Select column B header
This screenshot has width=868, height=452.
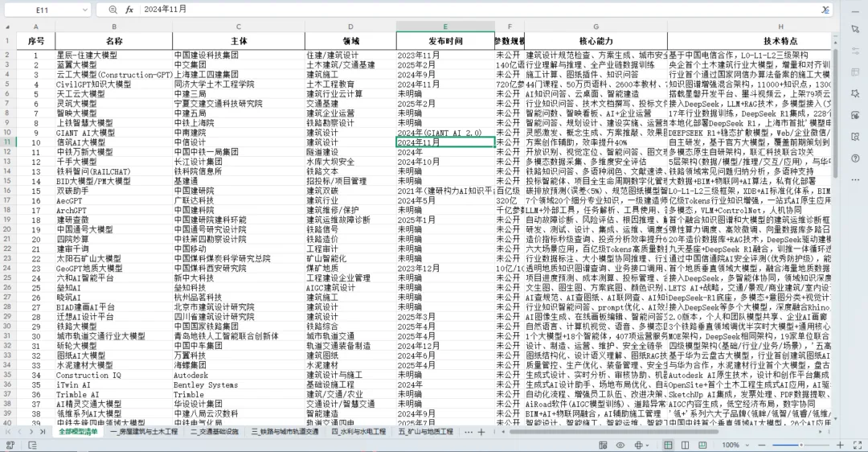[x=114, y=27]
